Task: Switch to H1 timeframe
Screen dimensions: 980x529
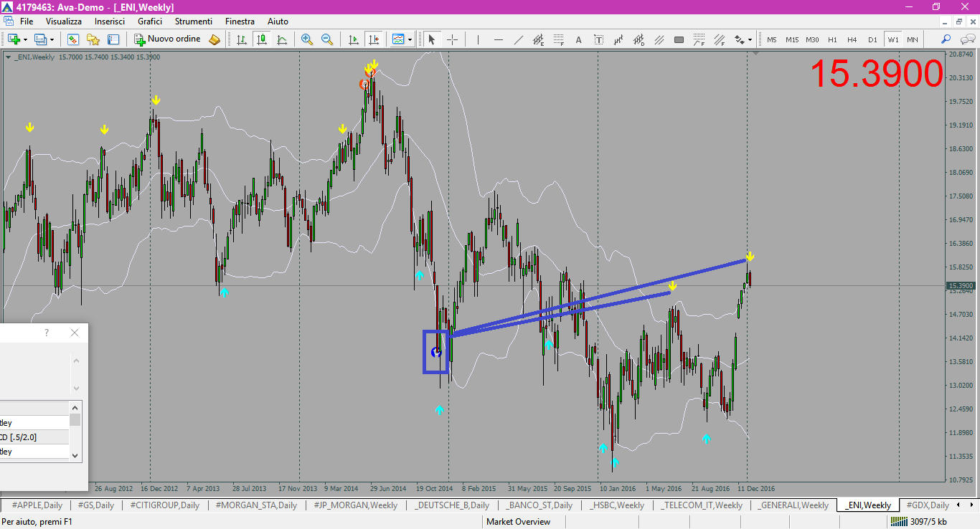Action: tap(832, 39)
